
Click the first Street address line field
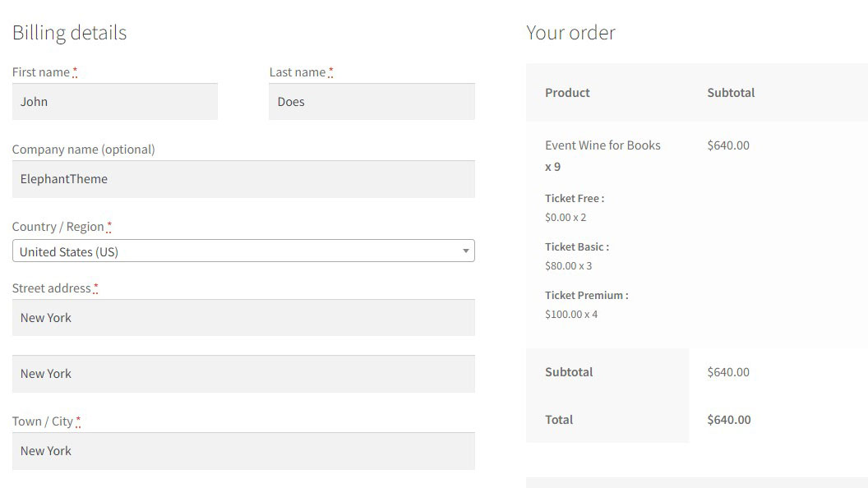(243, 318)
